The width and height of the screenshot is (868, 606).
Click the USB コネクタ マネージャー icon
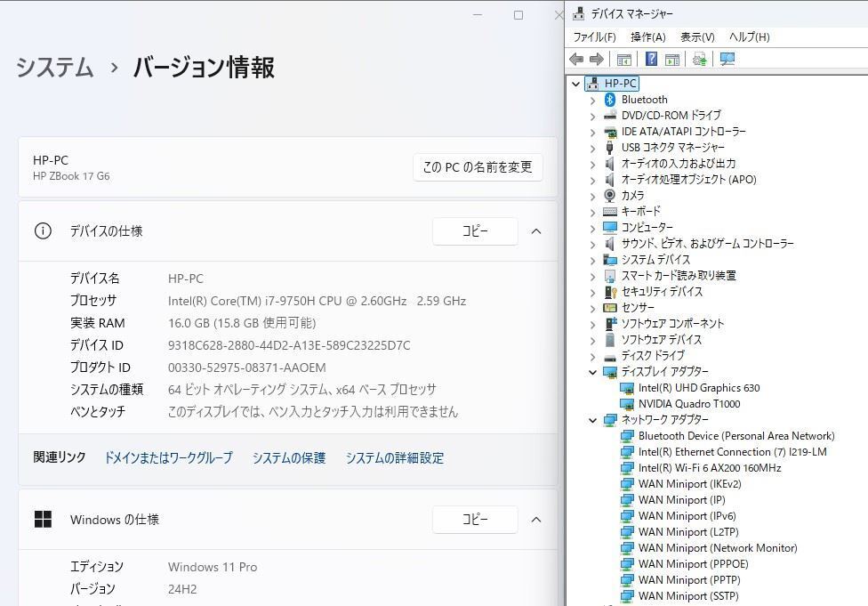610,148
